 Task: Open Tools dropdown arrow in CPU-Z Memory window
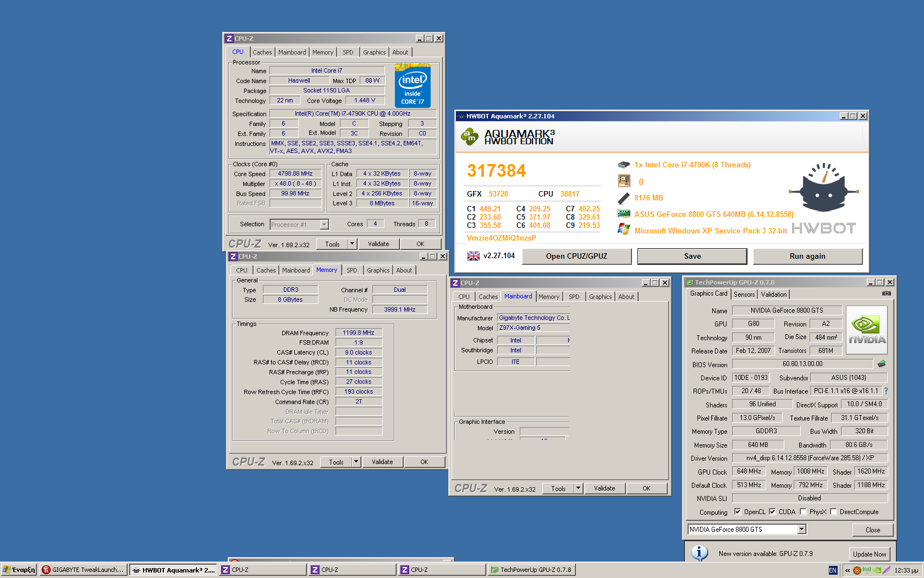(x=356, y=462)
